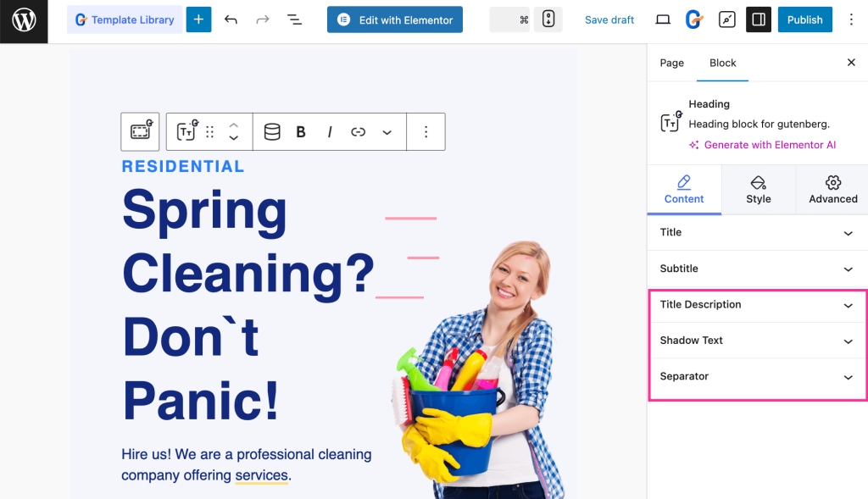Viewport: 868px width, 499px height.
Task: Click the Heading block type icon
Action: pyautogui.click(x=186, y=131)
